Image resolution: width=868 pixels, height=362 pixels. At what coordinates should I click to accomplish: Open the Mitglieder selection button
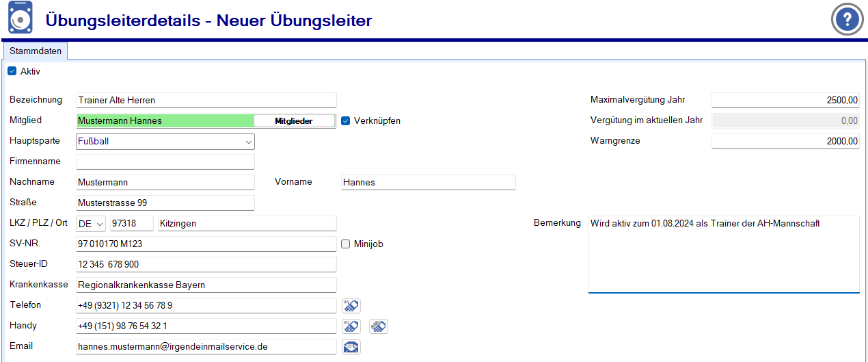pyautogui.click(x=294, y=121)
